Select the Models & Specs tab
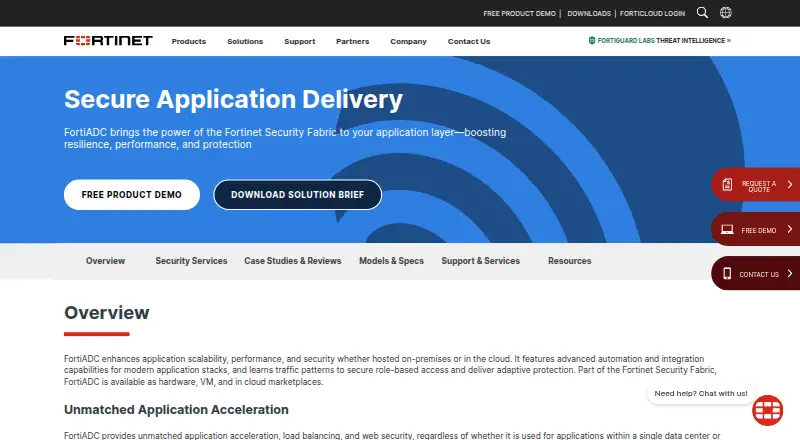The width and height of the screenshot is (800, 440). 391,261
